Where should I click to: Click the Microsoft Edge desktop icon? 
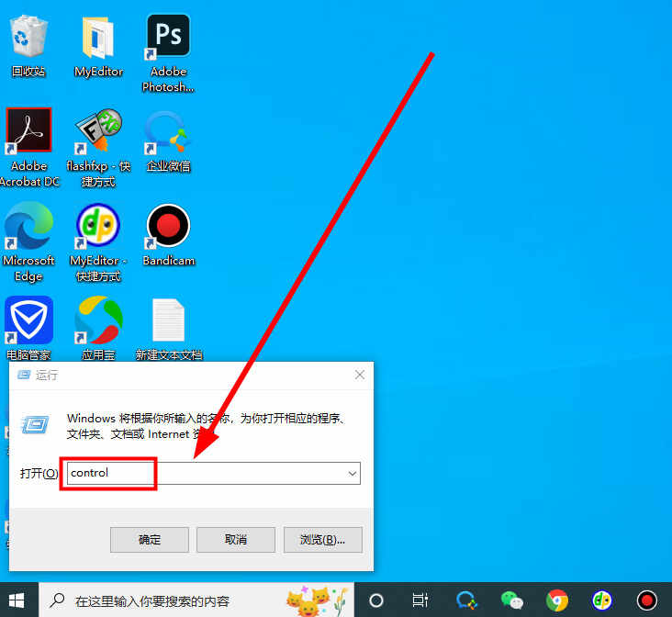(x=28, y=228)
